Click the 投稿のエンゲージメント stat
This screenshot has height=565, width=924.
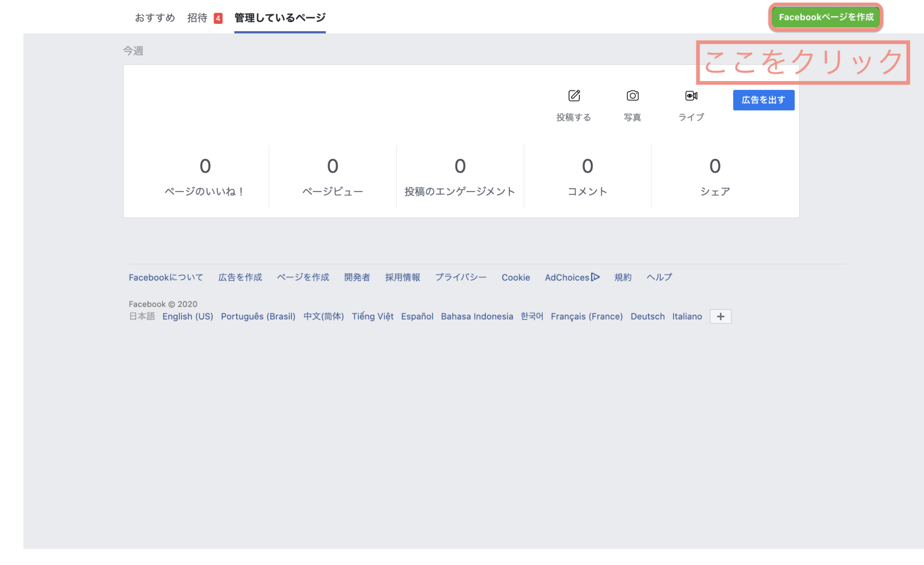pos(460,177)
